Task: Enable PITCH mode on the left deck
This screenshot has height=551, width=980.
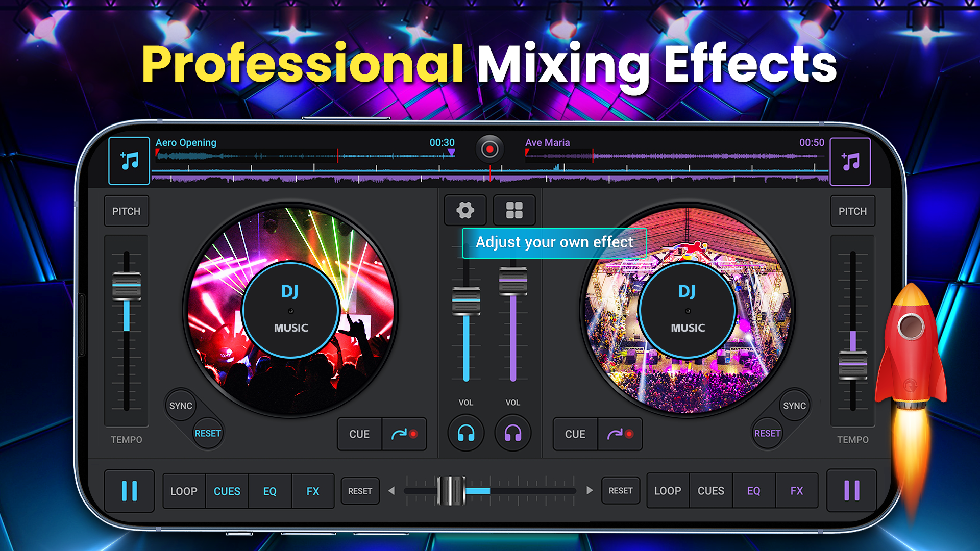Action: pos(126,211)
